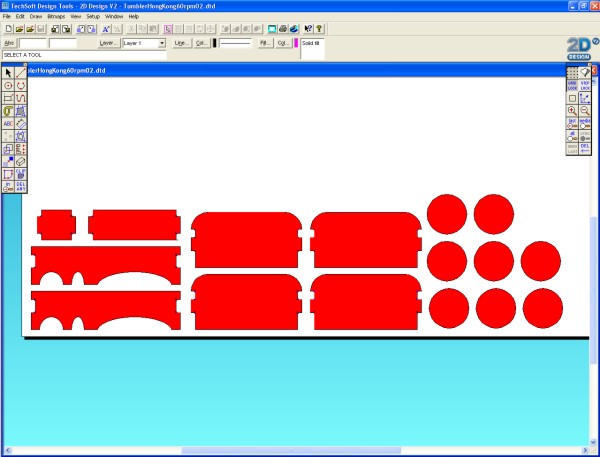Click the New file icon

(x=8, y=29)
